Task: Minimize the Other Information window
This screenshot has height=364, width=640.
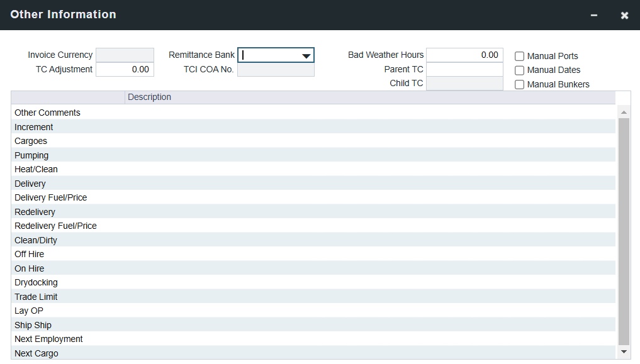Action: (x=594, y=15)
